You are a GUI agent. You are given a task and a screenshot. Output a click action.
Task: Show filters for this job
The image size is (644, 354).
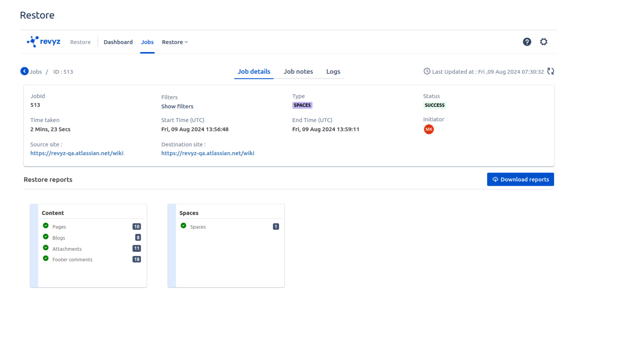tap(177, 106)
